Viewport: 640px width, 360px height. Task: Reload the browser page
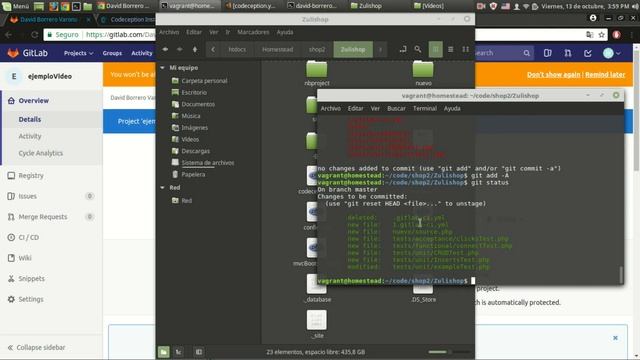[x=34, y=35]
